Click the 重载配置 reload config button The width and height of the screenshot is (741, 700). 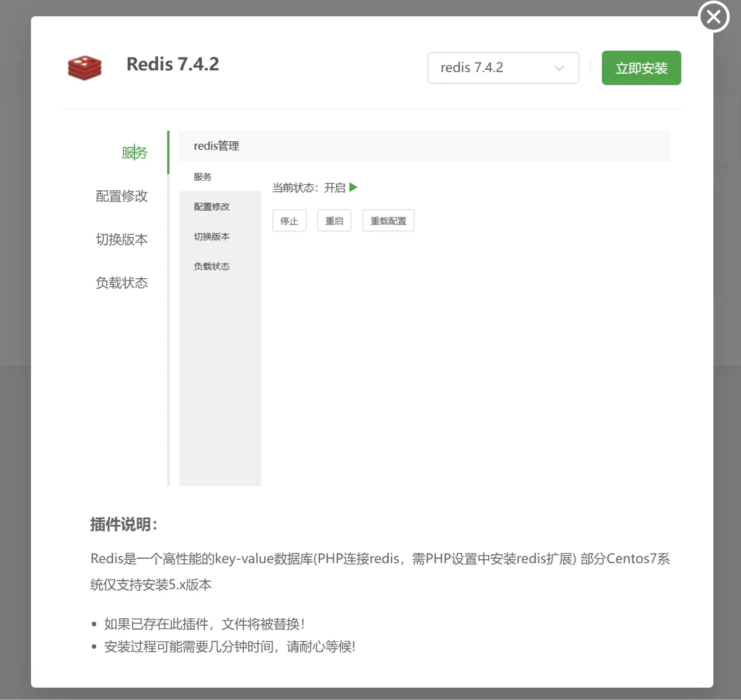389,221
